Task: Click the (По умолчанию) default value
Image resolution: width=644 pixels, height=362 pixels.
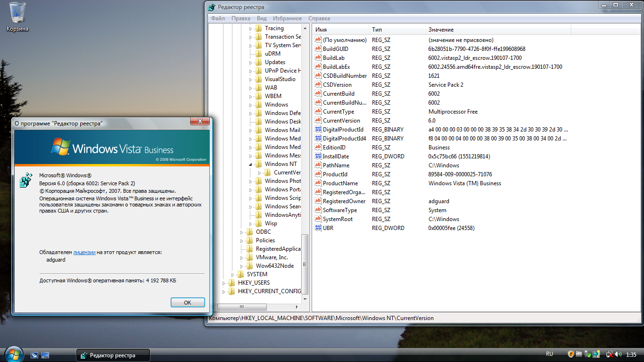Action: coord(345,40)
